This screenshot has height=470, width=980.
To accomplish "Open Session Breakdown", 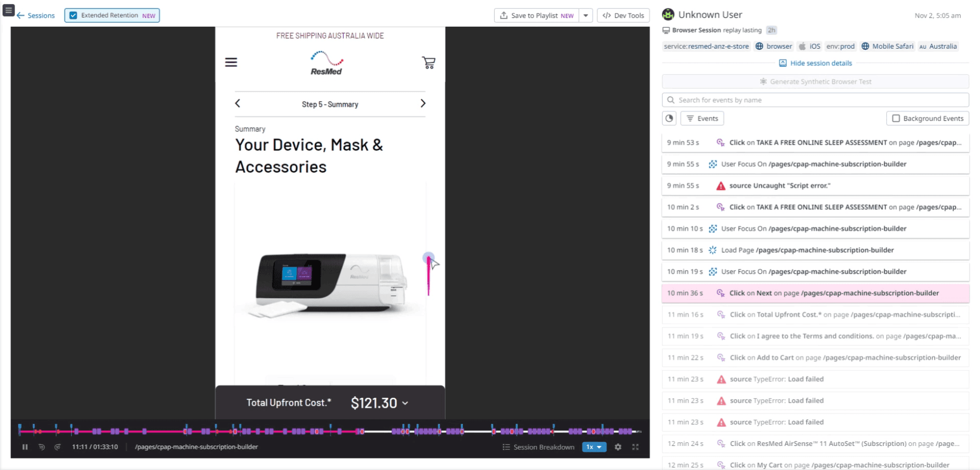I will [538, 447].
